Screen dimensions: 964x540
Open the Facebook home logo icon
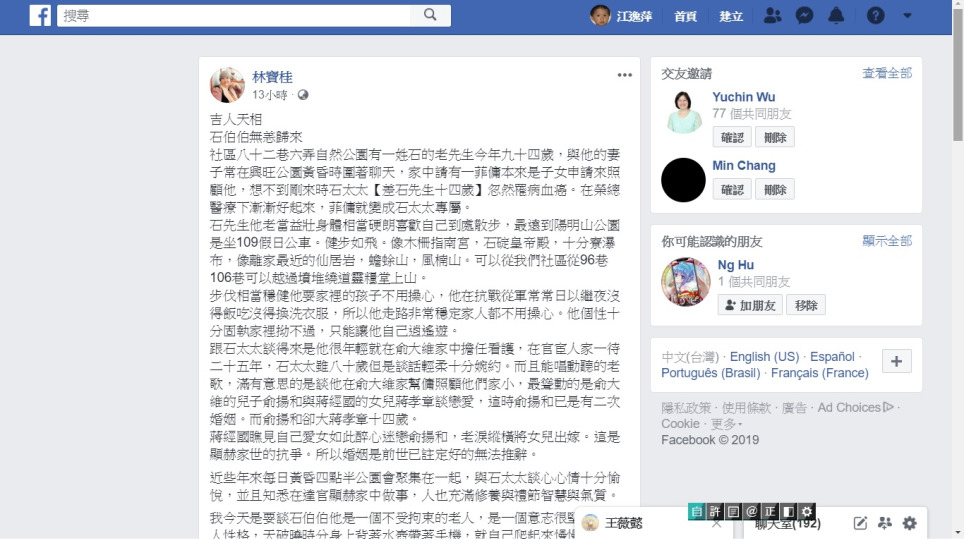point(40,15)
